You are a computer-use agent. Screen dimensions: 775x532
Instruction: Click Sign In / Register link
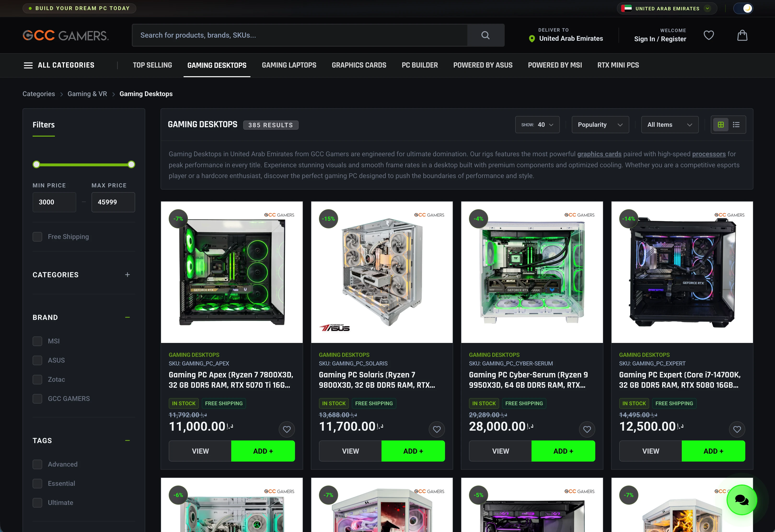click(x=660, y=39)
